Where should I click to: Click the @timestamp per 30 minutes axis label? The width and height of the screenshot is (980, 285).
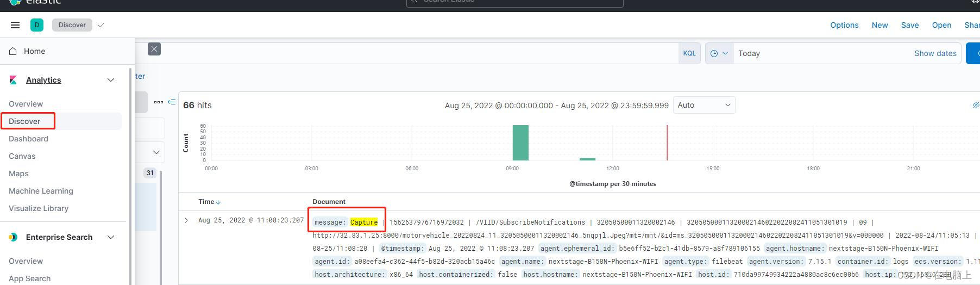coord(612,184)
